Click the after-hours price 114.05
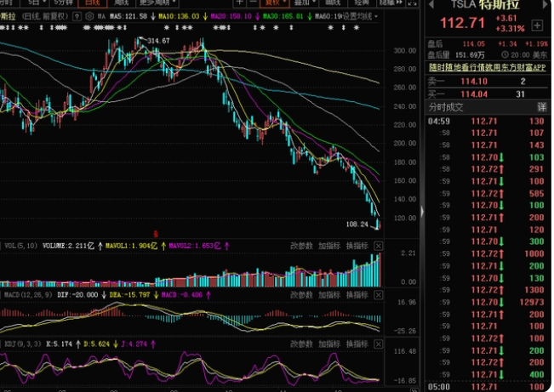Screen dimensions: 554x392 pos(474,44)
